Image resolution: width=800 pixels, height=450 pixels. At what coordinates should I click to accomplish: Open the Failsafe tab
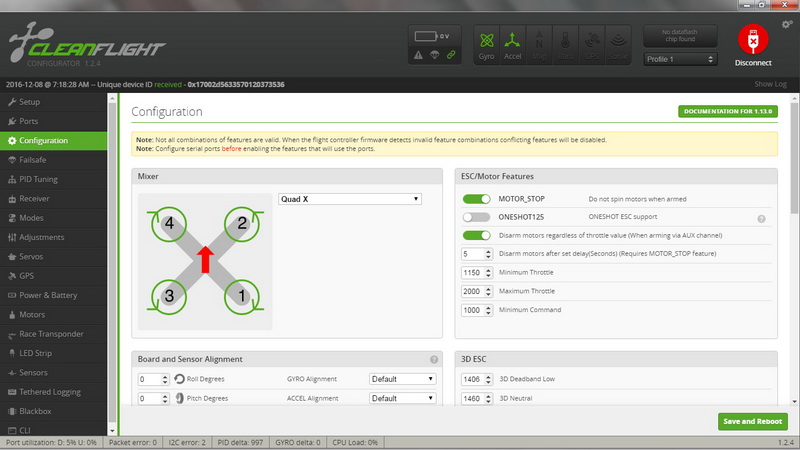[54, 160]
